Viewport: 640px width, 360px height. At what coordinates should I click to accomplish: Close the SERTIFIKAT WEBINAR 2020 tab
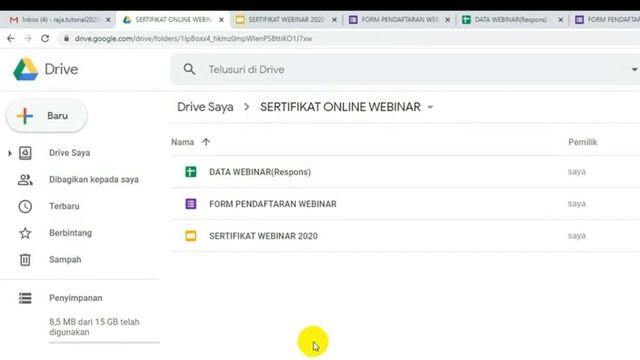click(x=334, y=20)
